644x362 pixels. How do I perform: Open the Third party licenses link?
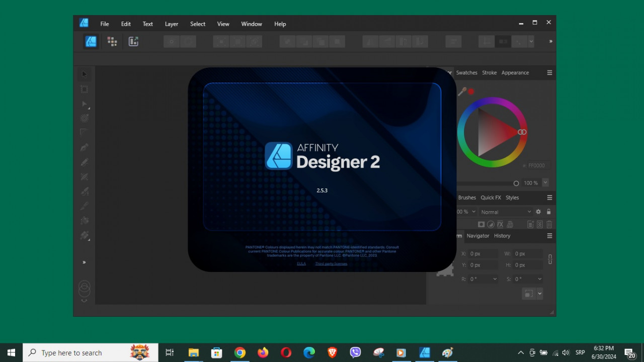pos(331,263)
